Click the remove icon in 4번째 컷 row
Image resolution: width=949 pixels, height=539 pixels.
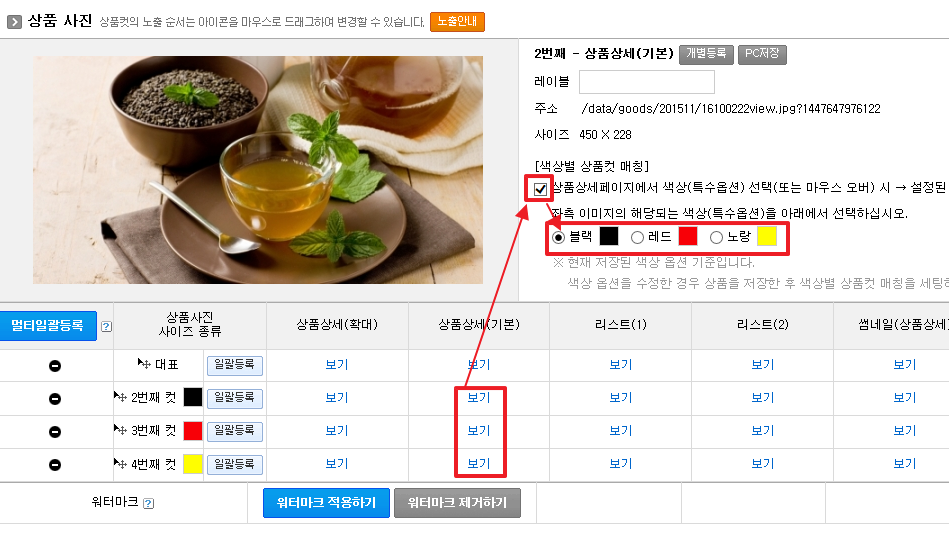click(x=54, y=465)
